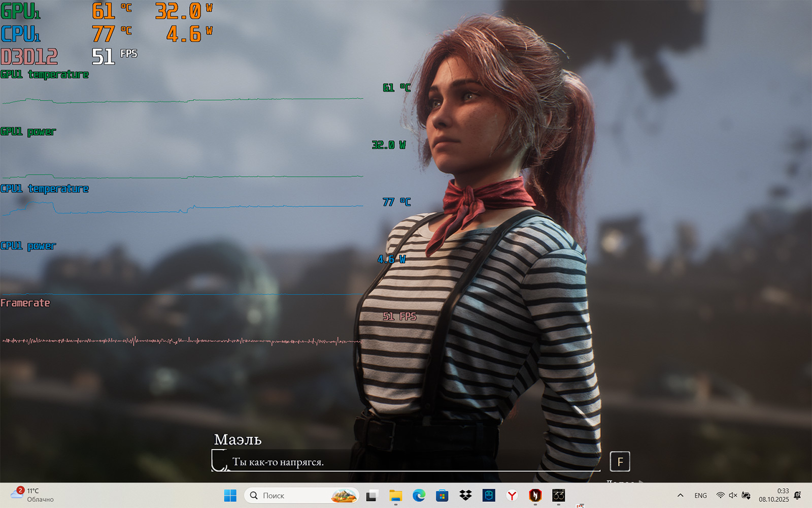Screen dimensions: 812x508
Task: Open the clock and calendar flyout
Action: point(774,495)
